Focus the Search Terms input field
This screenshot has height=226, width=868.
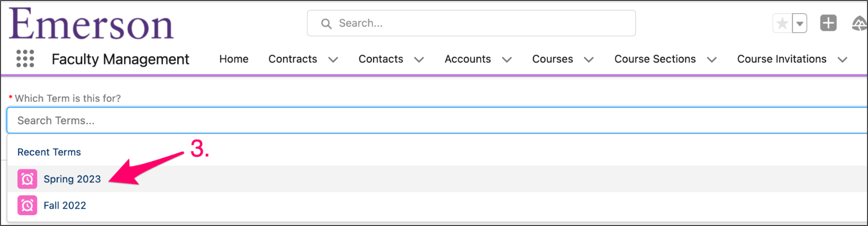pyautogui.click(x=437, y=121)
